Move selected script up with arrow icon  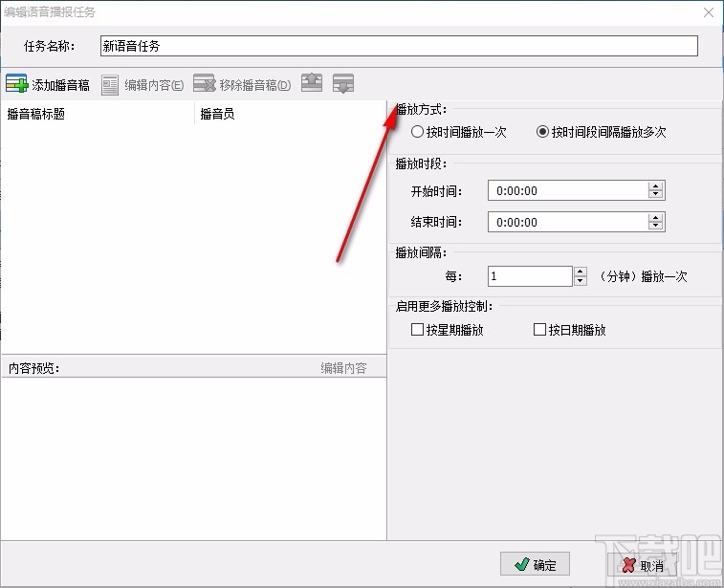(x=312, y=83)
